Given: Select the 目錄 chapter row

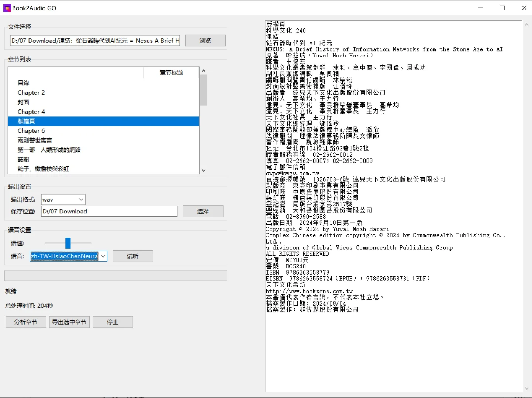Looking at the screenshot, I should pyautogui.click(x=103, y=83).
